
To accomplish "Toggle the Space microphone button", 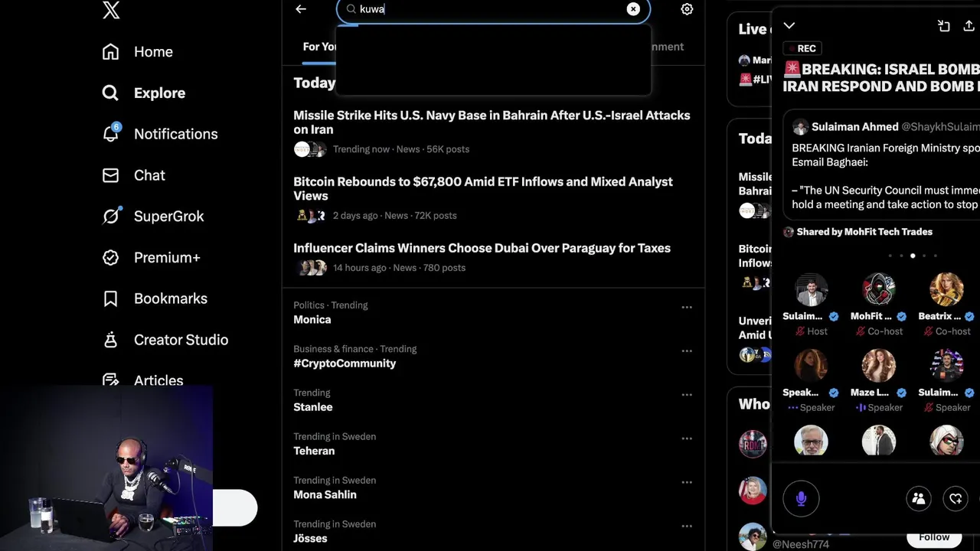I will (801, 499).
